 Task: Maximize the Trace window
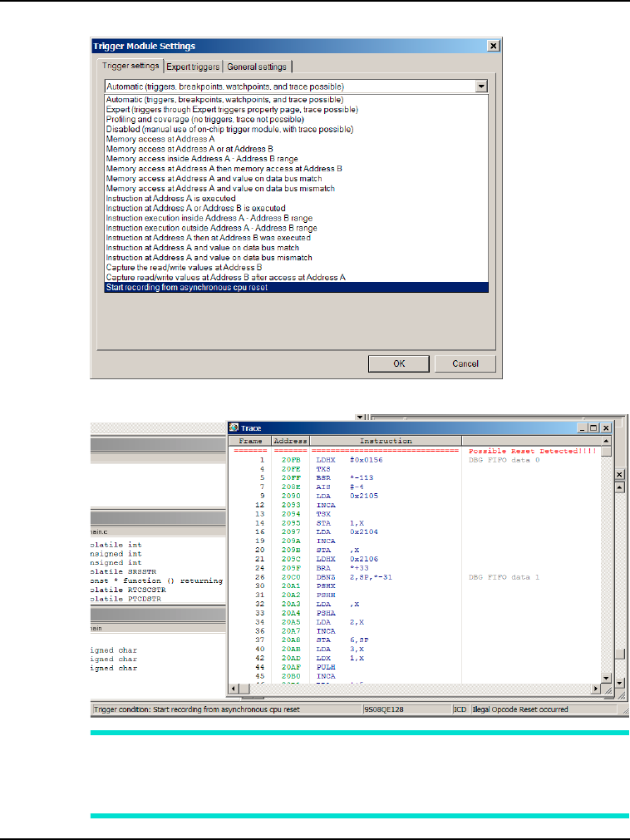point(593,428)
